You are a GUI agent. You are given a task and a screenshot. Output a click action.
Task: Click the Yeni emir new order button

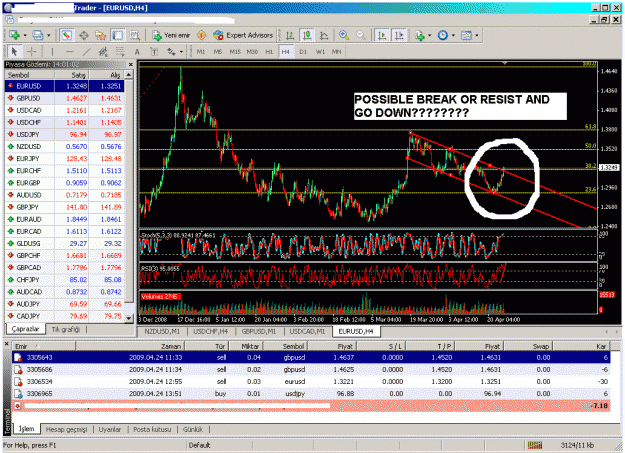171,35
